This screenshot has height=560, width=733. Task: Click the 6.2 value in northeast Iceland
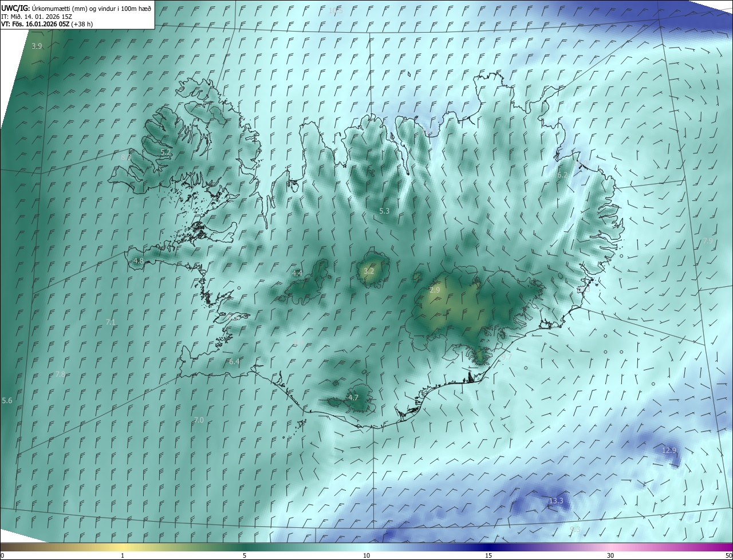point(562,175)
